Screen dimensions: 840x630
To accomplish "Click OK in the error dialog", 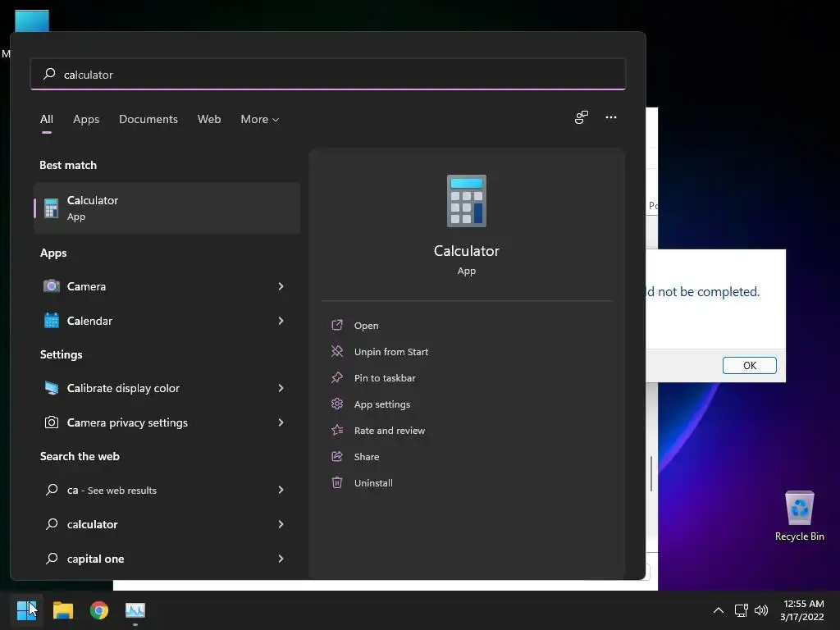I will [749, 365].
